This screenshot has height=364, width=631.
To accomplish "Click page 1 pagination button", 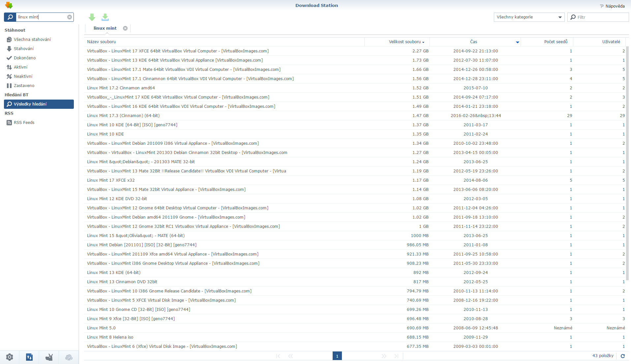I will tap(337, 356).
